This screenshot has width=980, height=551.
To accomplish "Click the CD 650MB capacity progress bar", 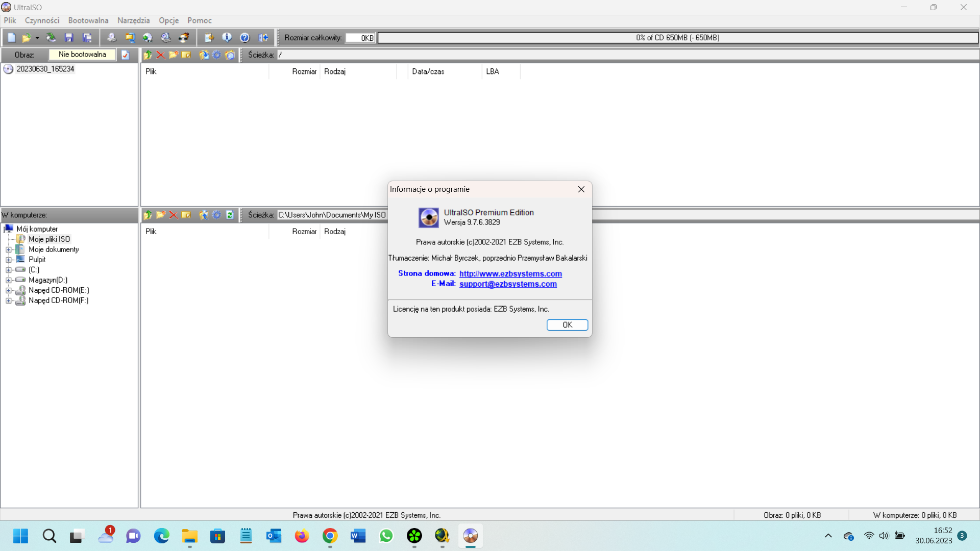I will (x=678, y=38).
